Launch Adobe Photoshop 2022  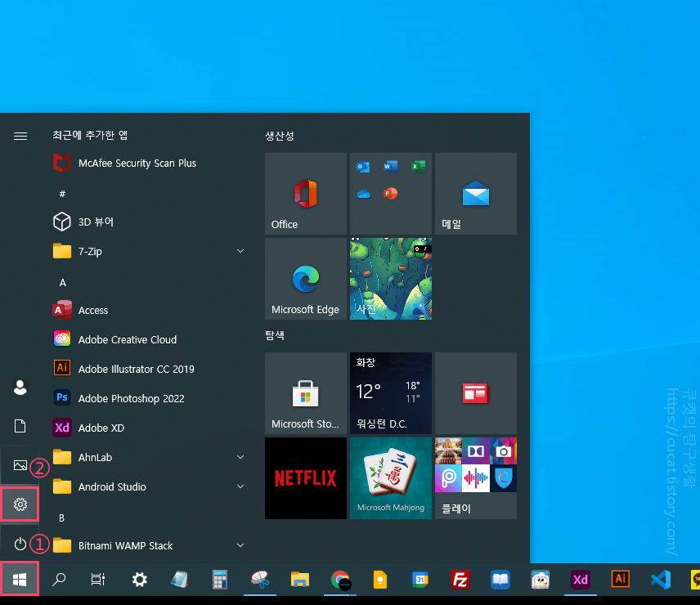coord(119,398)
